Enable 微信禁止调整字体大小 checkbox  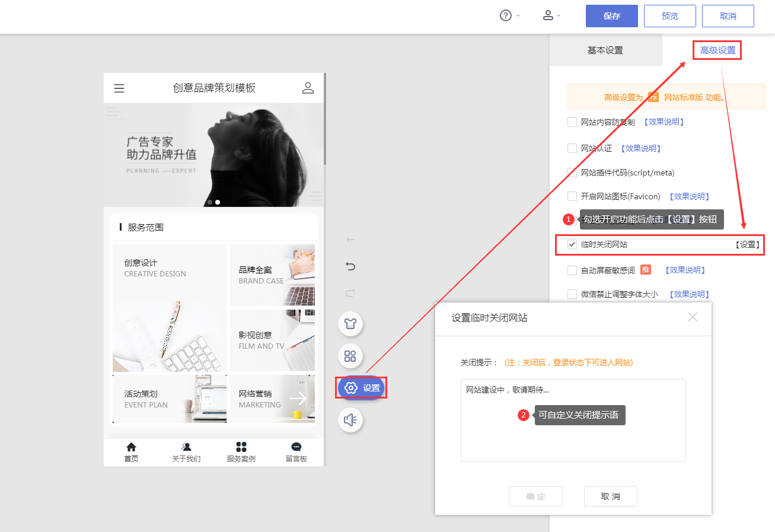pos(572,294)
